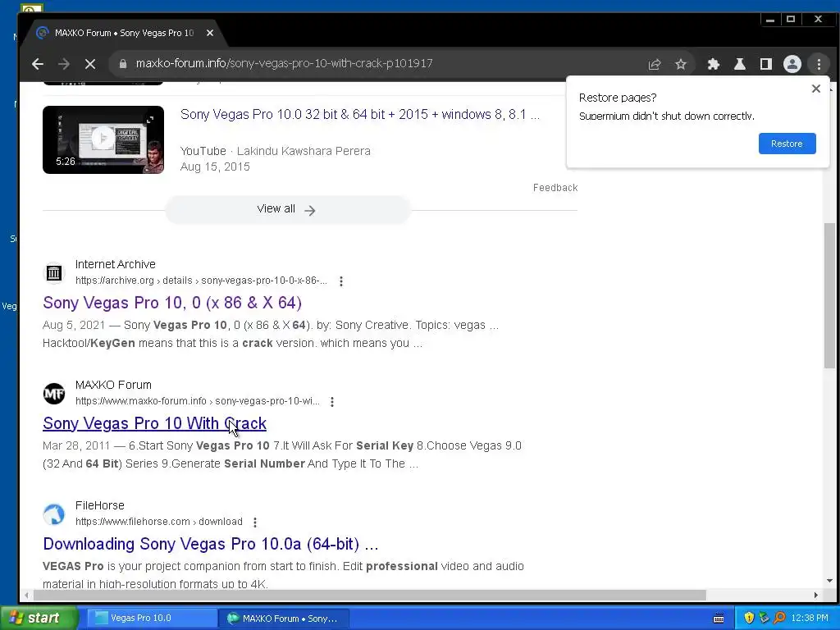This screenshot has width=840, height=630.
Task: Click the Internet Archive site name
Action: [115, 264]
